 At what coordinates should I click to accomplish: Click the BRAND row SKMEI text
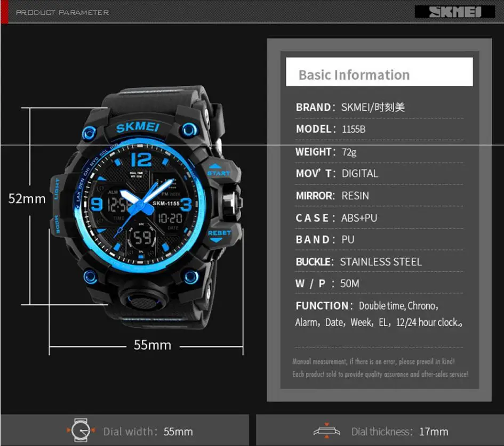click(373, 107)
